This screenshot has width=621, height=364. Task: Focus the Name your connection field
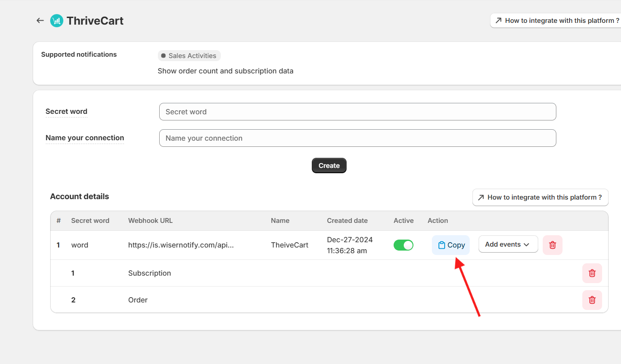[358, 138]
